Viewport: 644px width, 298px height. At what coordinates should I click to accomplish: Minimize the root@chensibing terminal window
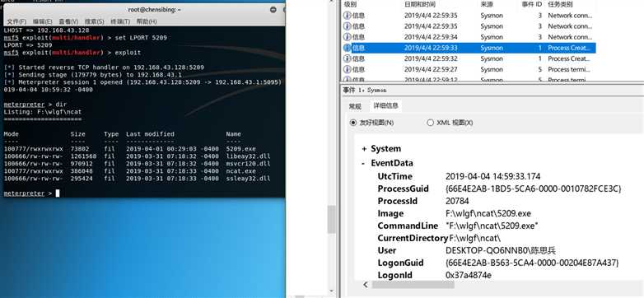point(273,10)
